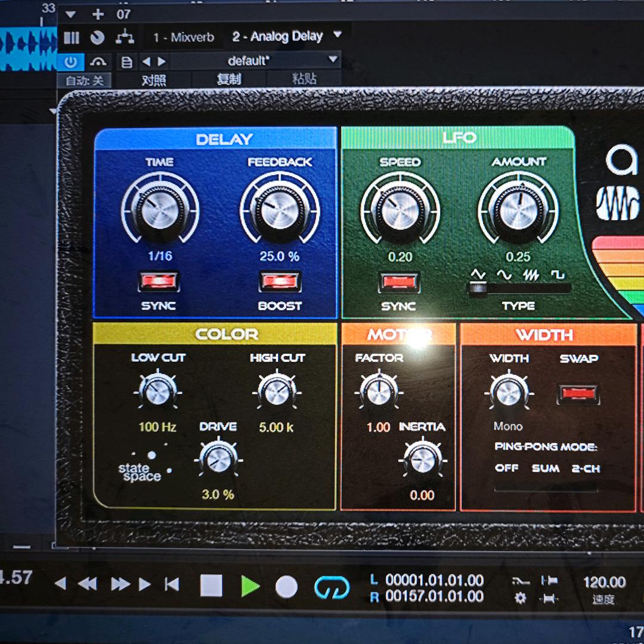
Task: Toggle the Delay SYNC switch
Action: (158, 281)
